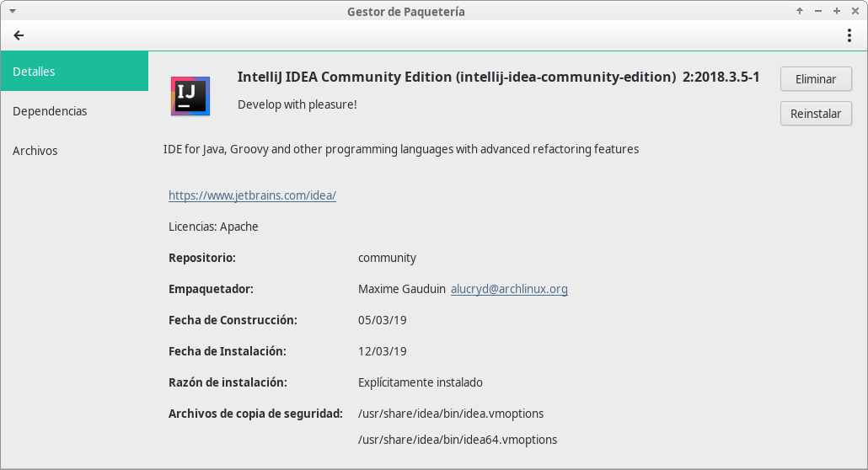Minimize the Gestor de Paquetería window
This screenshot has width=868, height=470.
tap(818, 11)
